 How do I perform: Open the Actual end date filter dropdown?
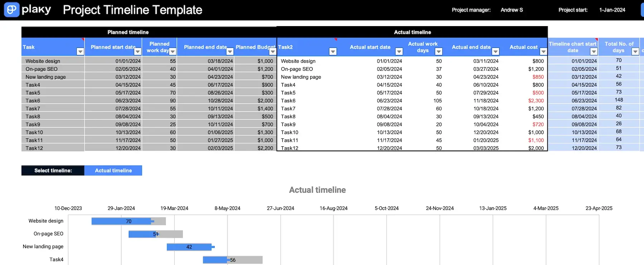(x=496, y=51)
